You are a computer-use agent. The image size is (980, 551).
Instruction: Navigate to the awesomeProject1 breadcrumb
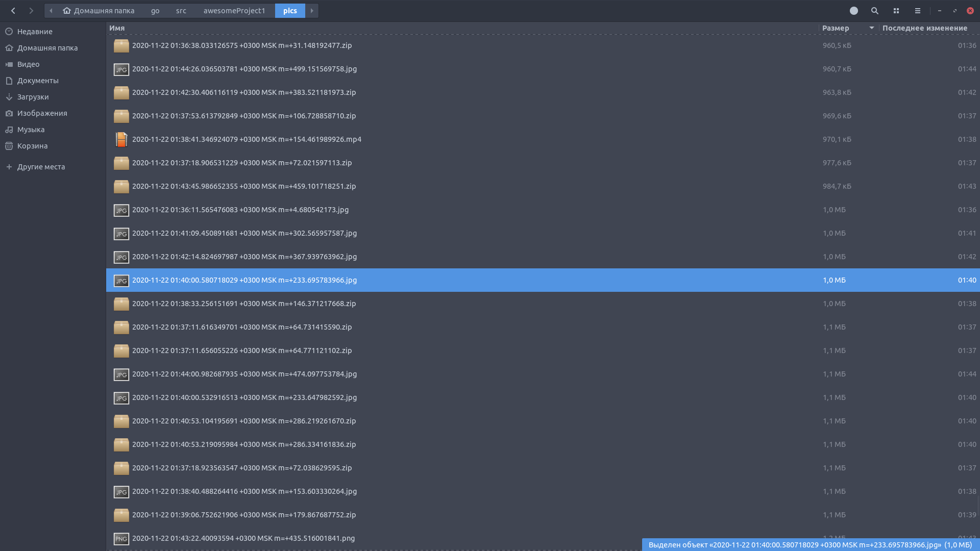click(234, 11)
